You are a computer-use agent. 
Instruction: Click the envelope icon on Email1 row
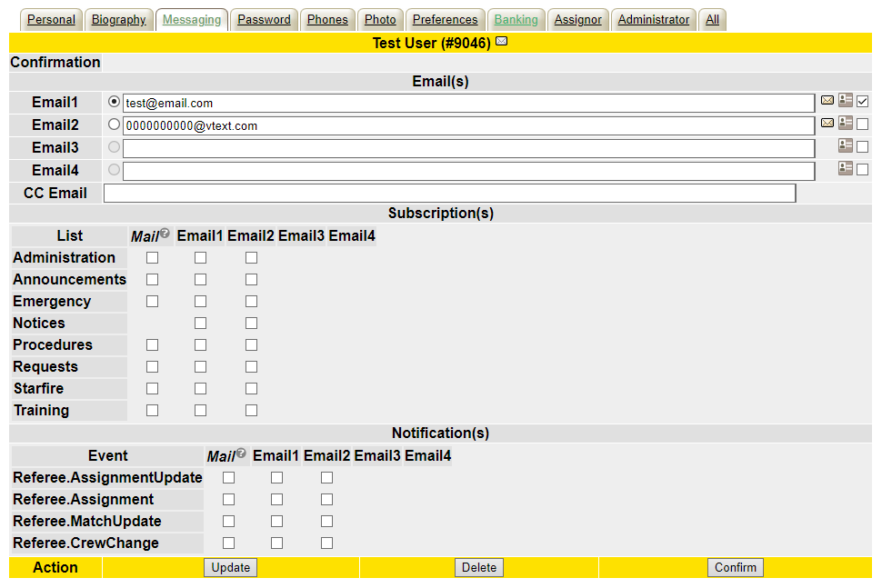(827, 101)
